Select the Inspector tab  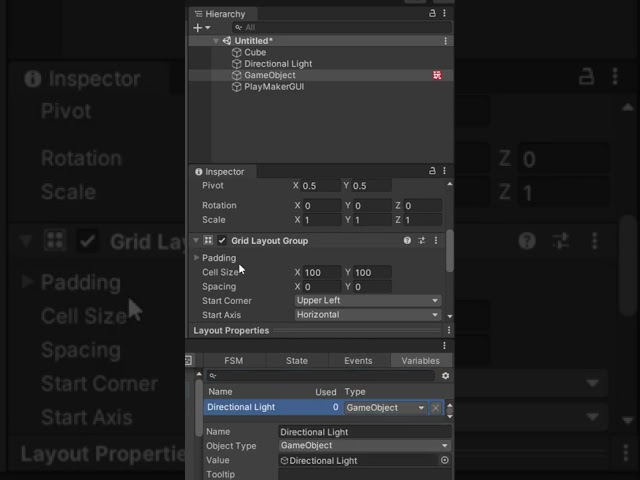223,172
